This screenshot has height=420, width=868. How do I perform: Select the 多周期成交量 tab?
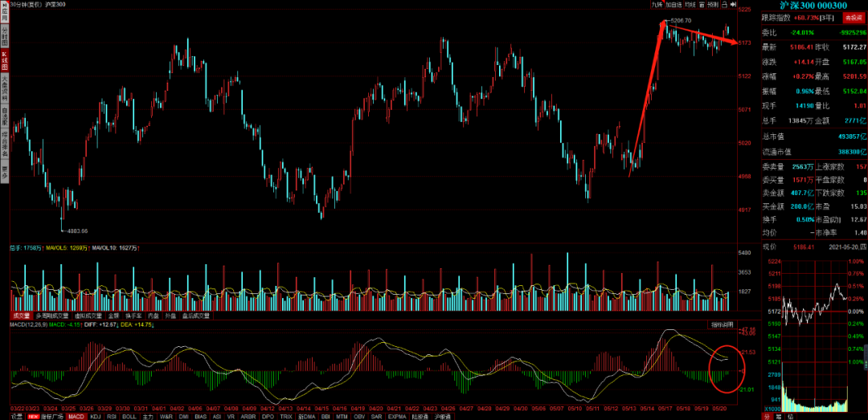pyautogui.click(x=52, y=316)
